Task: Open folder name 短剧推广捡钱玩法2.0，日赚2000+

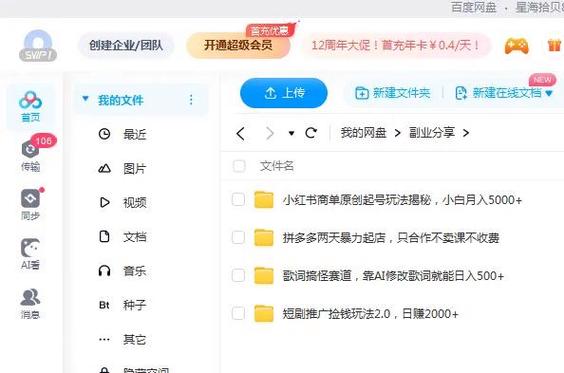Action: tap(370, 314)
